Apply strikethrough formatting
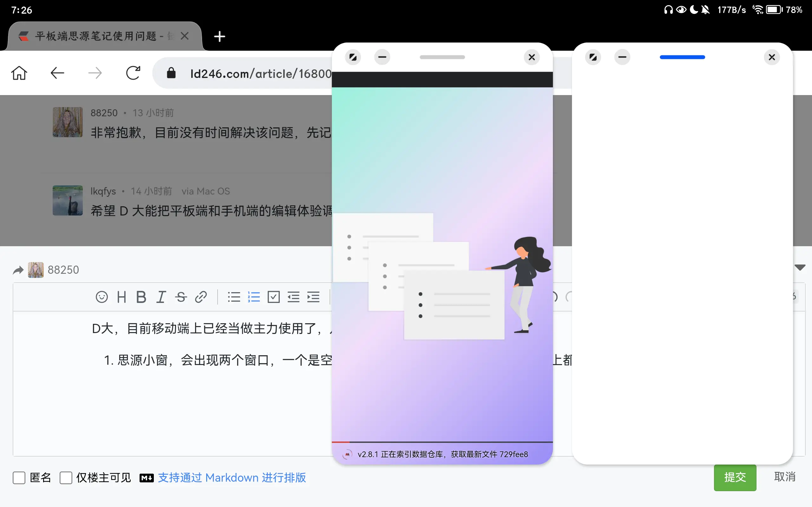Screen dimensions: 812x507 [181, 297]
